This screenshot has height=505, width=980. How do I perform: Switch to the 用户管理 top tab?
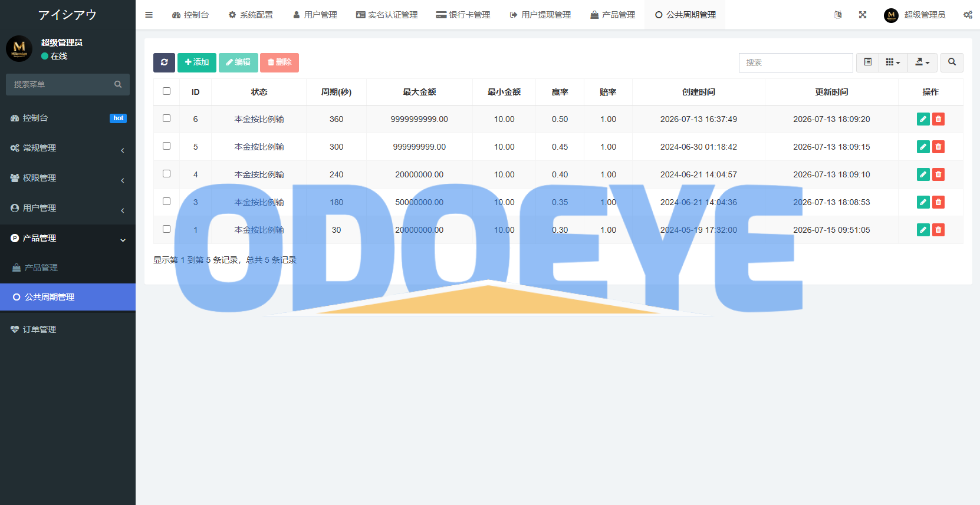pyautogui.click(x=315, y=15)
